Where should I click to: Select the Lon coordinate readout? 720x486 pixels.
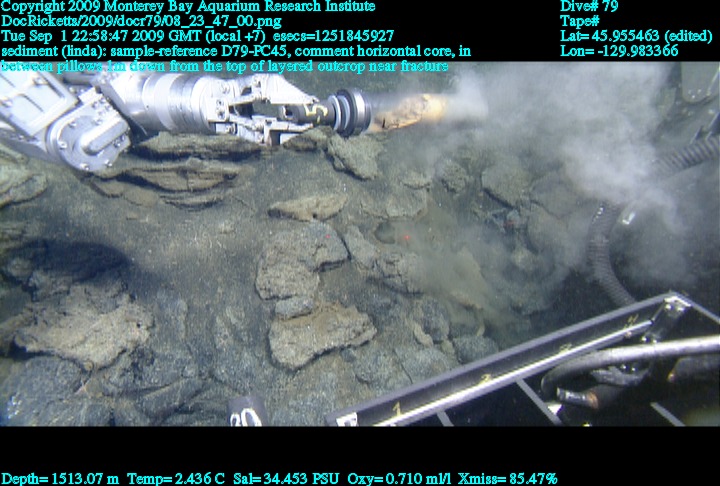[x=619, y=50]
